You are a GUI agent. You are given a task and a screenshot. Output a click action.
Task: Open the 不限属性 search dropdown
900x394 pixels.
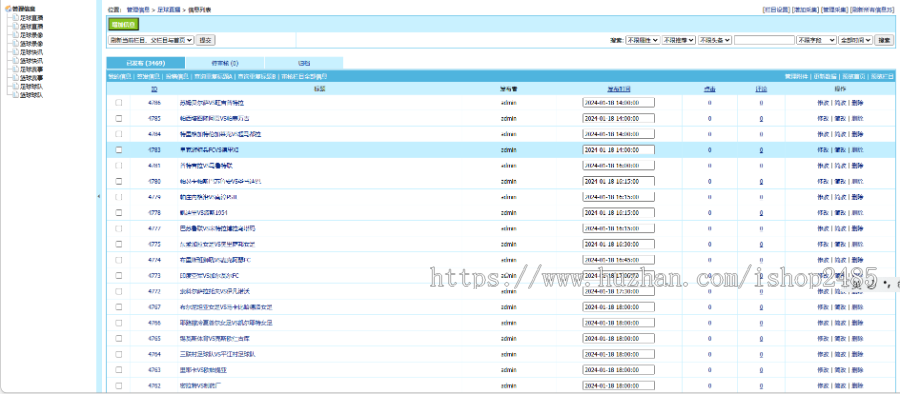click(642, 40)
